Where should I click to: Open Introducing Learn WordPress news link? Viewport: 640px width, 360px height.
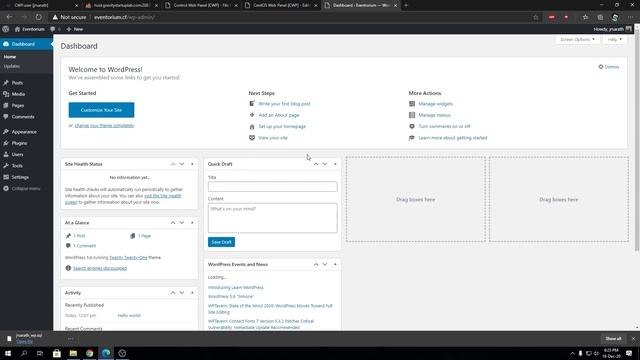point(236,287)
